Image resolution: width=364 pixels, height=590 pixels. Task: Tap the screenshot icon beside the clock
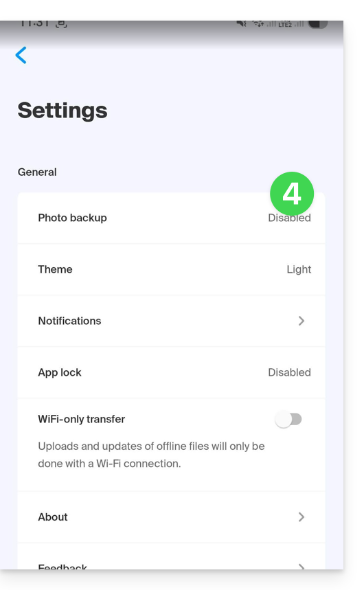click(61, 24)
